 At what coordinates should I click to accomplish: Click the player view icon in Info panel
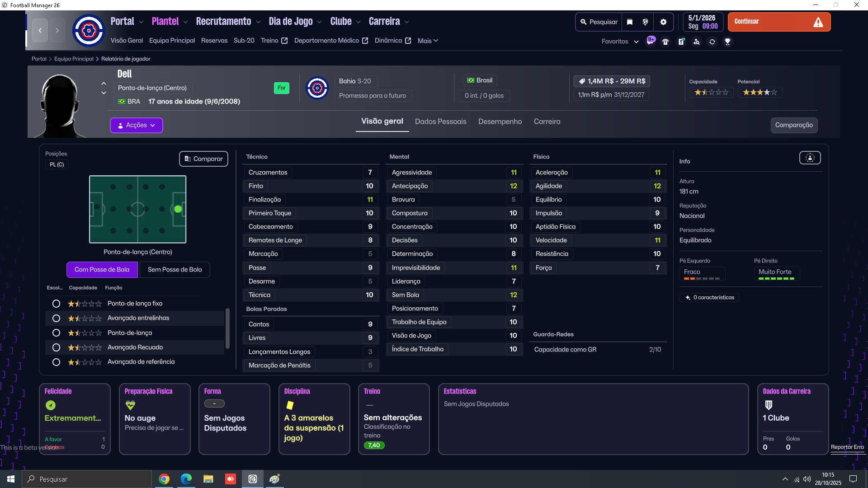[810, 158]
